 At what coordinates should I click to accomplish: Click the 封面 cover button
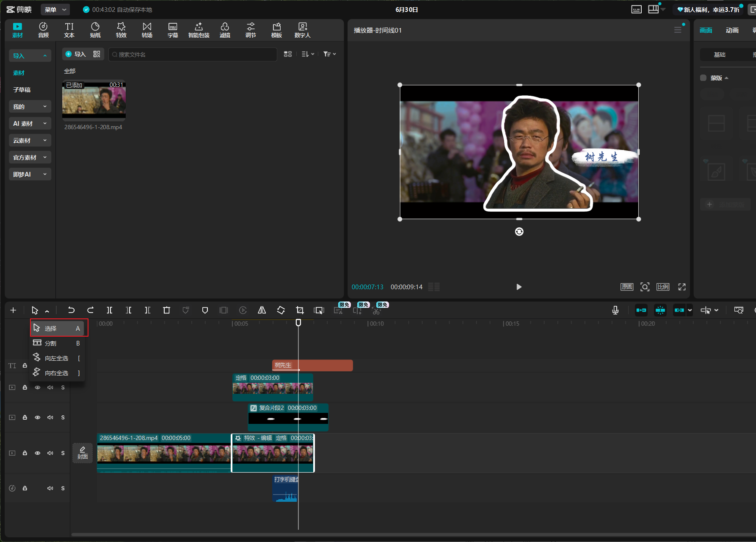[83, 453]
